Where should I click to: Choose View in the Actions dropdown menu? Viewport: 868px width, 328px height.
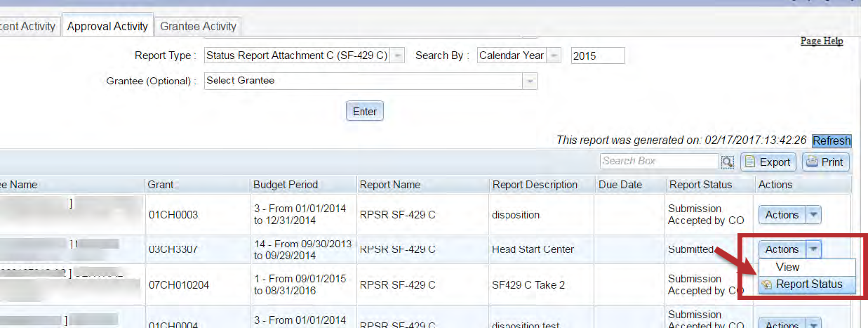787,268
